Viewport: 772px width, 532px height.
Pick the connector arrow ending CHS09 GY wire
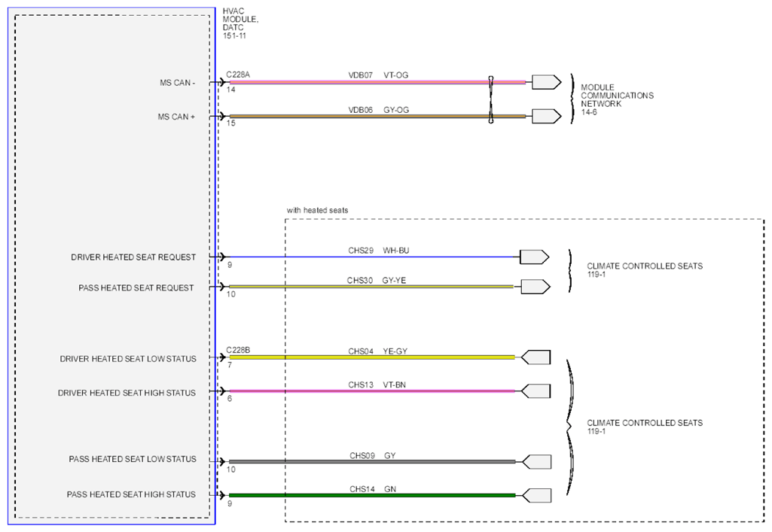tap(536, 462)
